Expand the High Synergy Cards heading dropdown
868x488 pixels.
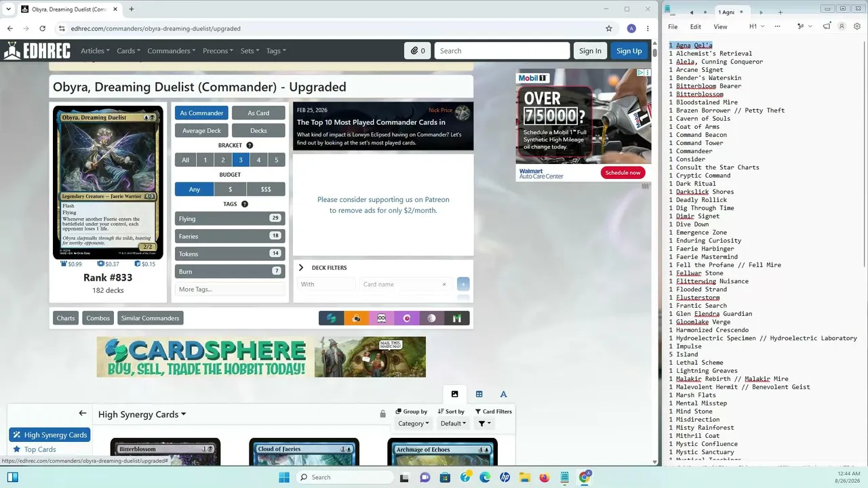pyautogui.click(x=142, y=414)
